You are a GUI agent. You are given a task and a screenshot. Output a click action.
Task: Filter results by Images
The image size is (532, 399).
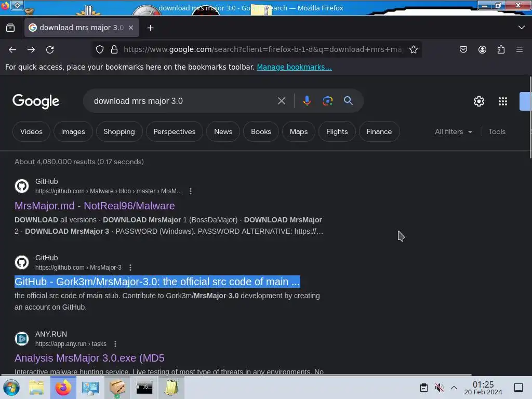click(73, 131)
